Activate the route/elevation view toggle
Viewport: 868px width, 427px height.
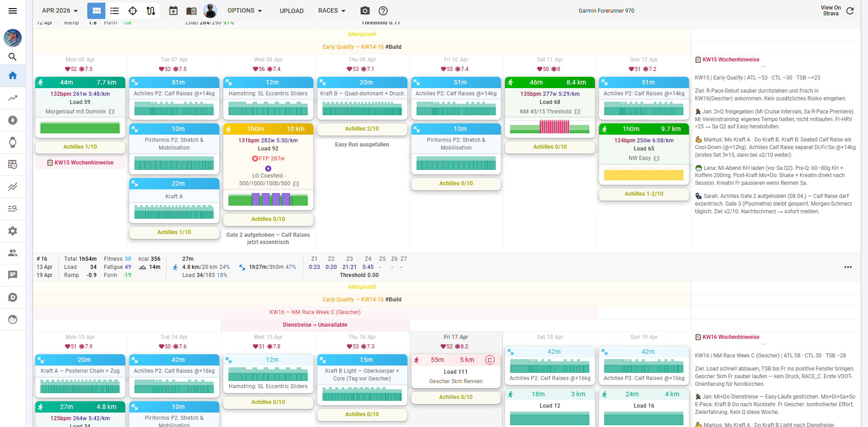[x=151, y=10]
